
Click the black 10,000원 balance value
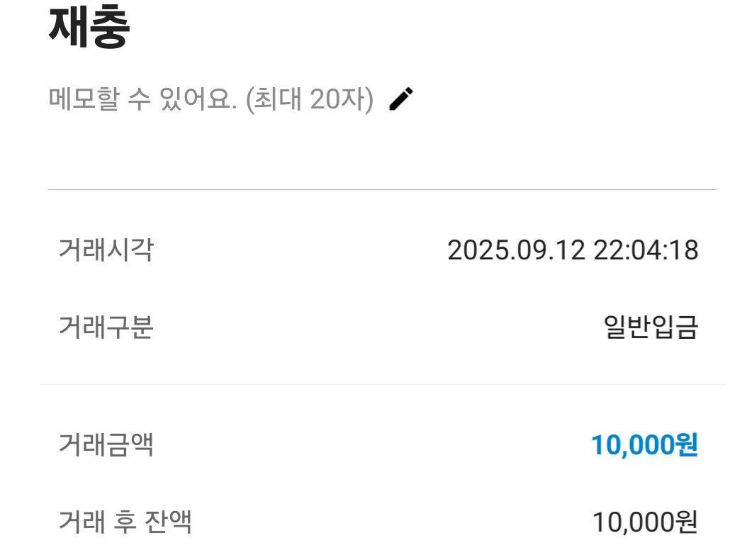644,522
